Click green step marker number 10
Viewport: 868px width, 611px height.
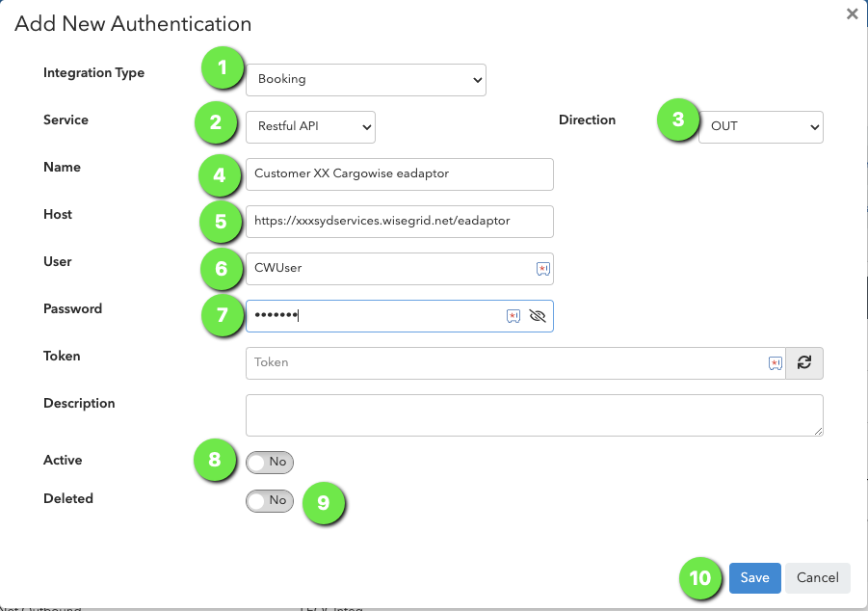pos(700,578)
